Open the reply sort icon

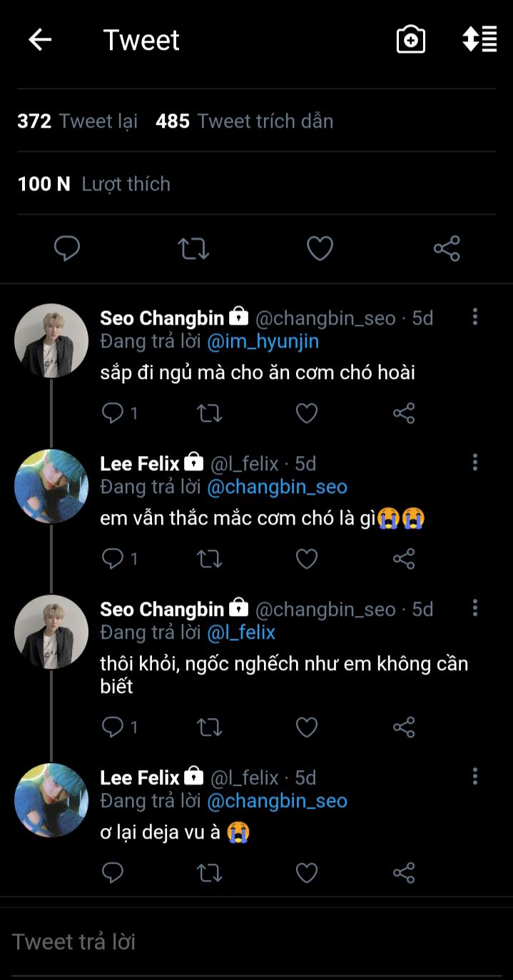[479, 39]
